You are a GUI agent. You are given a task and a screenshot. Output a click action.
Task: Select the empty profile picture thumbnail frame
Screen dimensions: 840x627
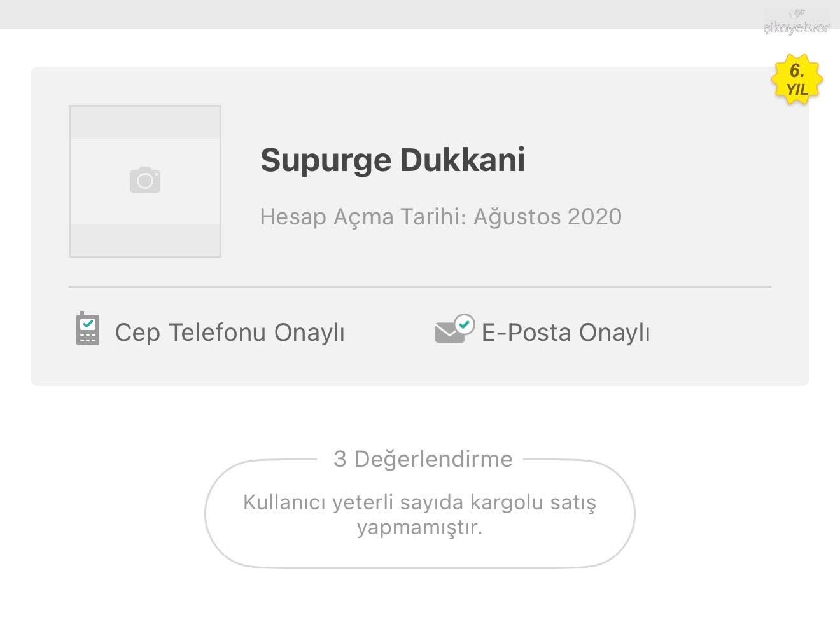coord(145,181)
